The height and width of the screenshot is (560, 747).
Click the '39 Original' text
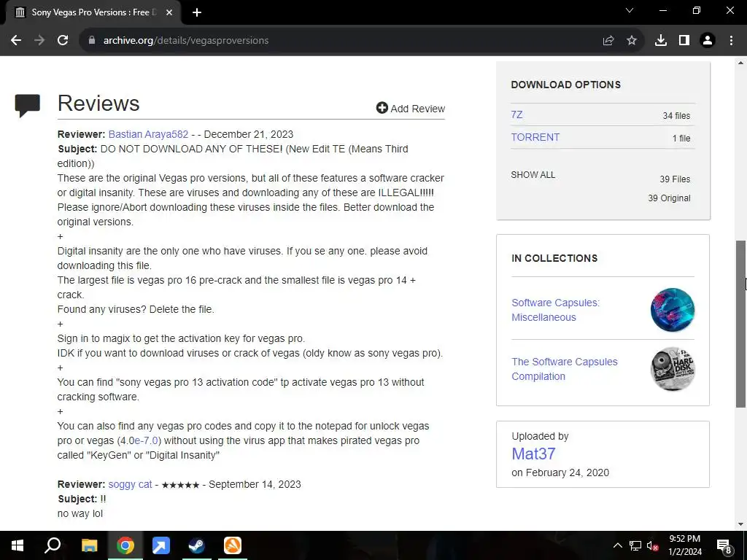[669, 198]
